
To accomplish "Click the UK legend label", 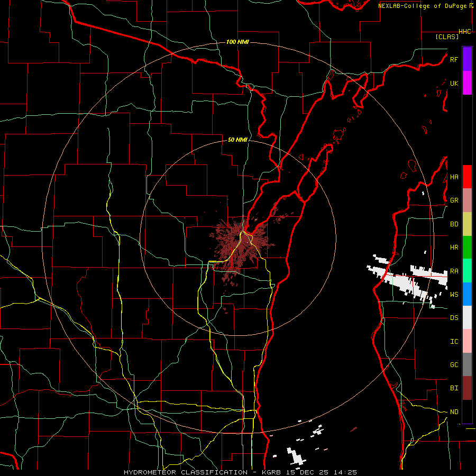I will [x=454, y=83].
